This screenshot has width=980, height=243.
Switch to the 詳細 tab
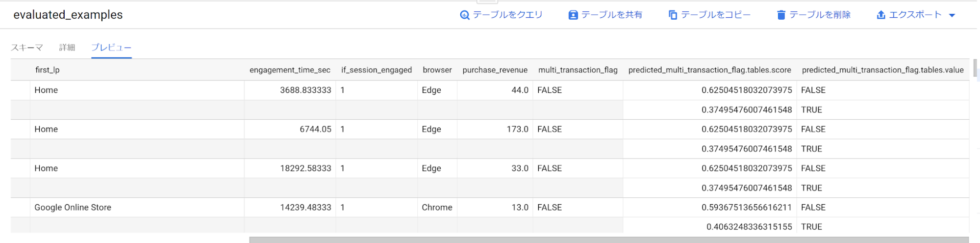(67, 48)
